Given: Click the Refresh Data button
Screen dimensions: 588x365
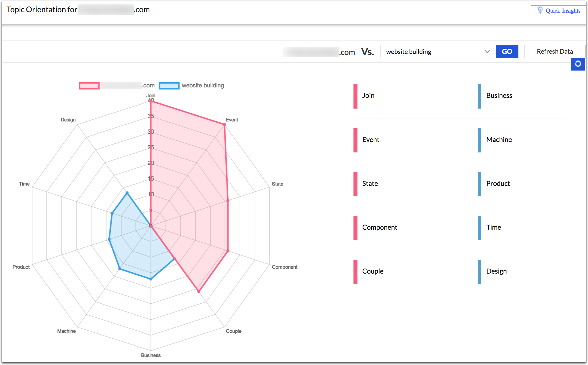Looking at the screenshot, I should pyautogui.click(x=555, y=52).
